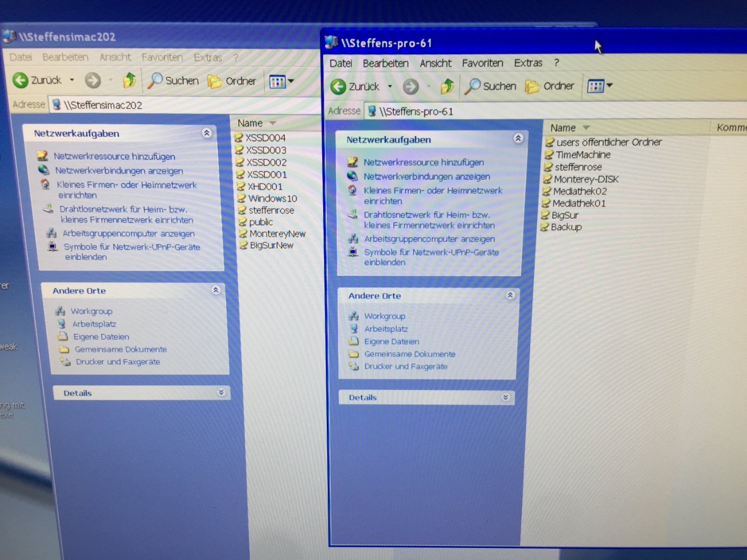The height and width of the screenshot is (560, 747).
Task: Expand Details panel in Steffens-pro-61 window
Action: coord(506,397)
